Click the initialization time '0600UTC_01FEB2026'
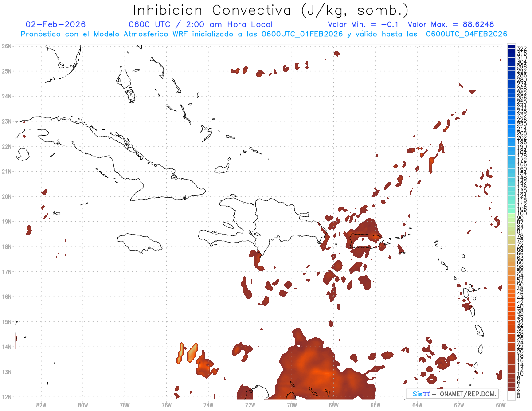 tap(301, 34)
